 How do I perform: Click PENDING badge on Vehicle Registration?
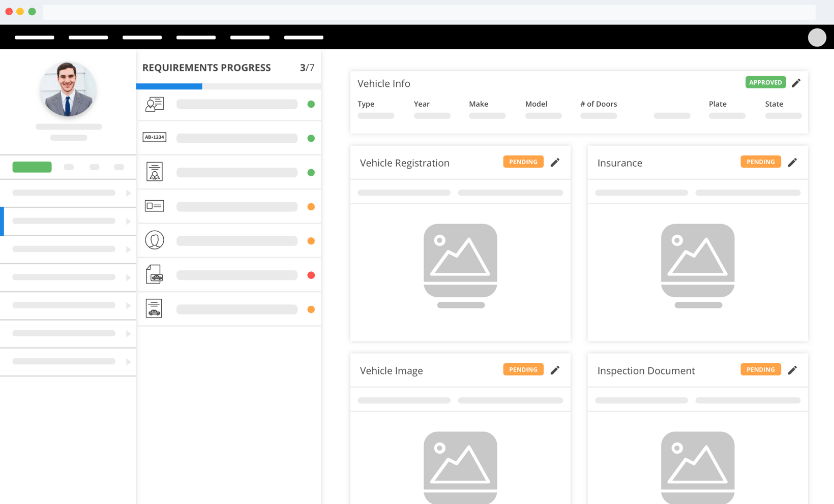(523, 162)
